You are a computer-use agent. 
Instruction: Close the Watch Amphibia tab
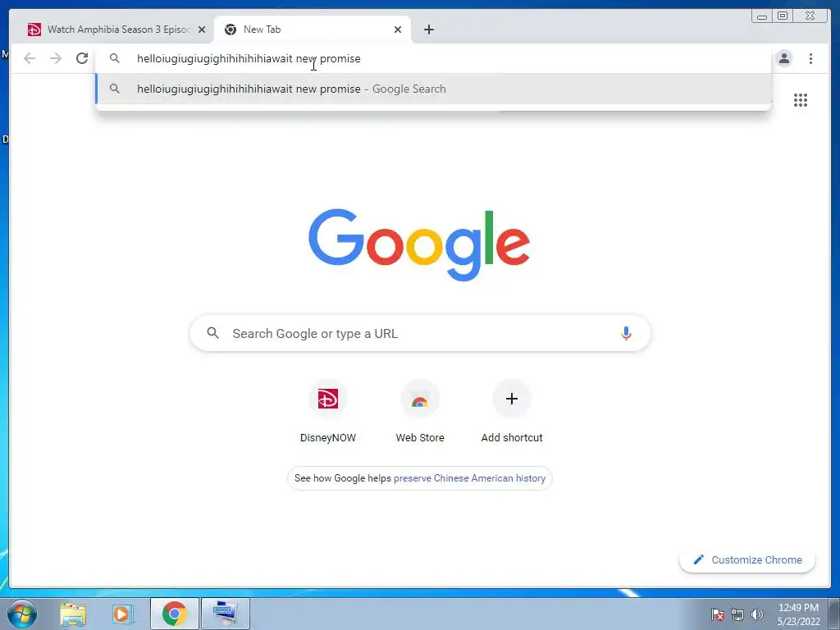point(202,30)
